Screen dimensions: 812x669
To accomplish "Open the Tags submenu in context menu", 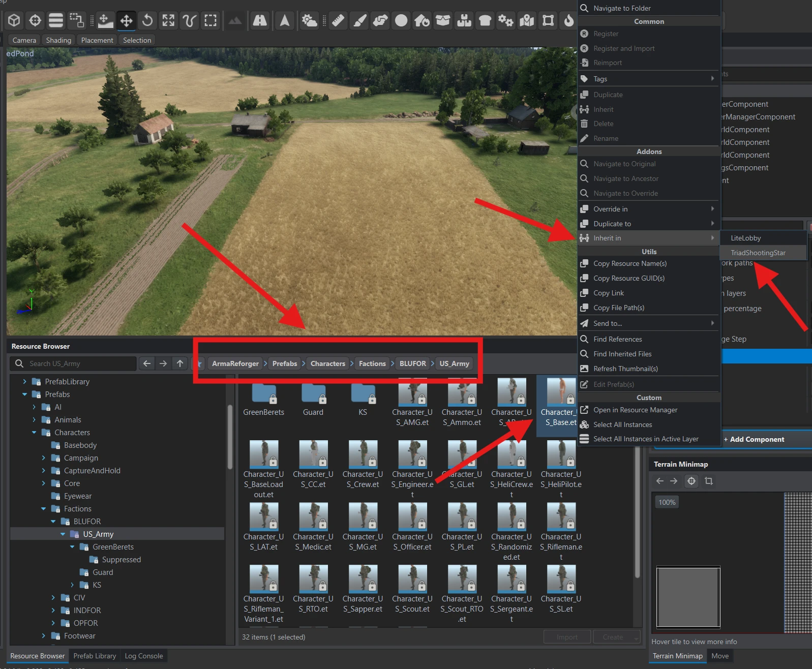I will [x=649, y=79].
